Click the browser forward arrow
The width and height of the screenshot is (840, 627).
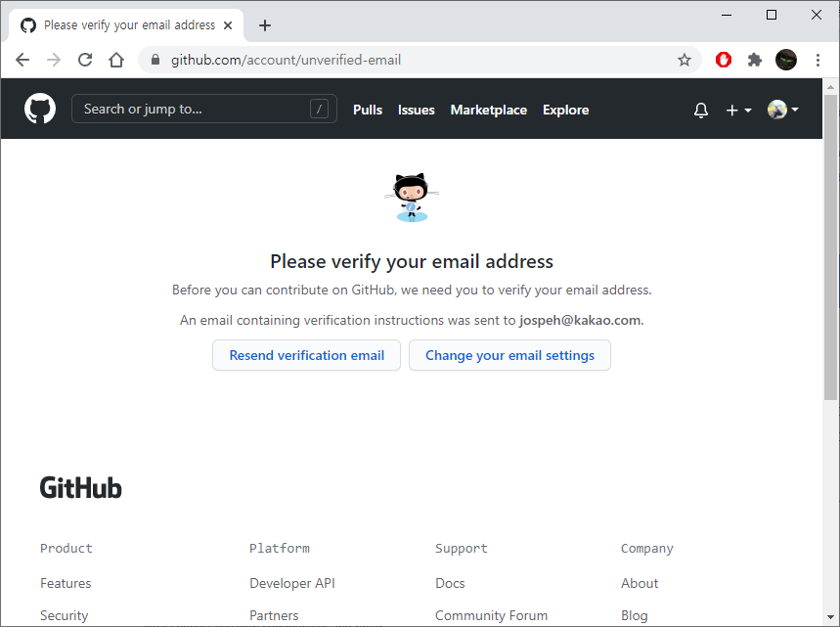(54, 60)
